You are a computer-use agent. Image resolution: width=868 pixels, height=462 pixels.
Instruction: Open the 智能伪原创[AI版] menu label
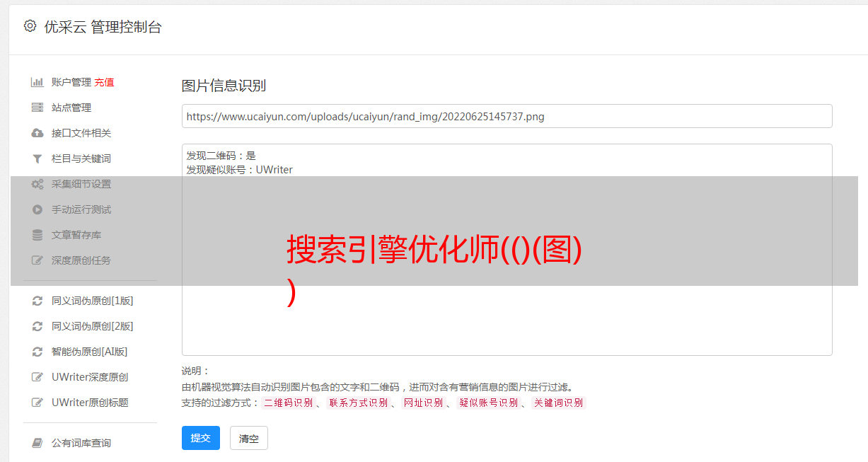(x=90, y=352)
